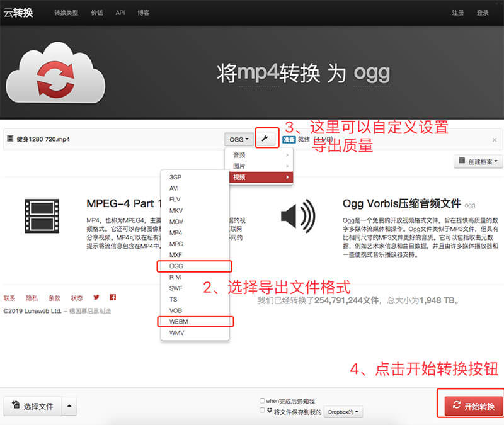The width and height of the screenshot is (504, 425).
Task: Choose MXF format from list
Action: coord(195,255)
